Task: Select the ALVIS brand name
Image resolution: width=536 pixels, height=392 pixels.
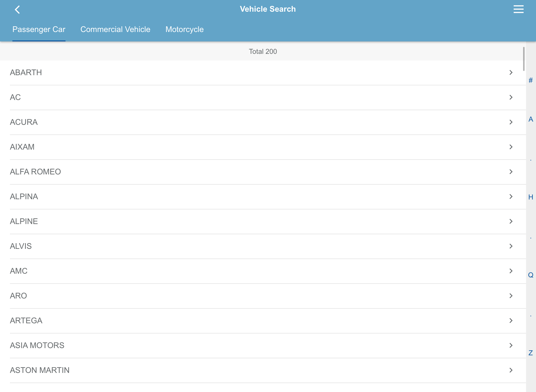Action: tap(21, 246)
